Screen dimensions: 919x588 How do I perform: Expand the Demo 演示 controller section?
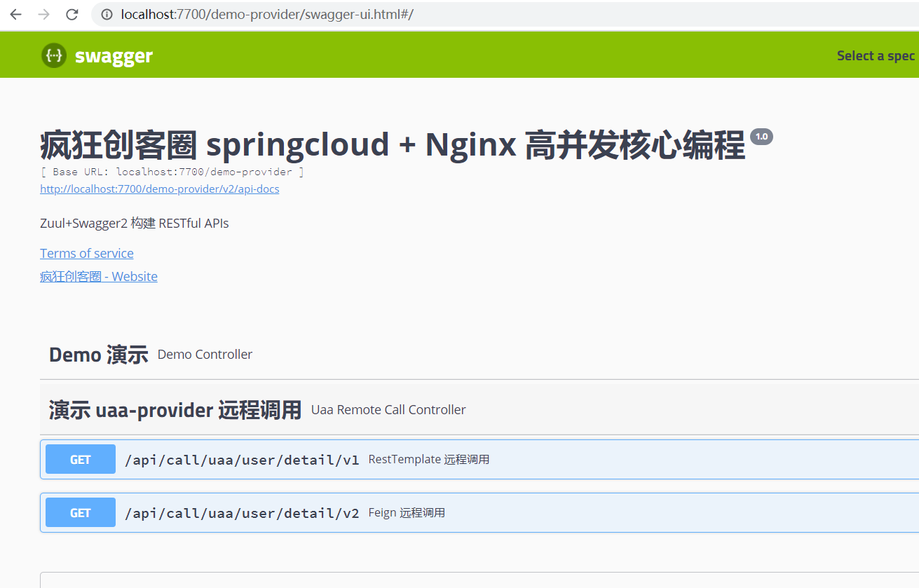(479, 355)
